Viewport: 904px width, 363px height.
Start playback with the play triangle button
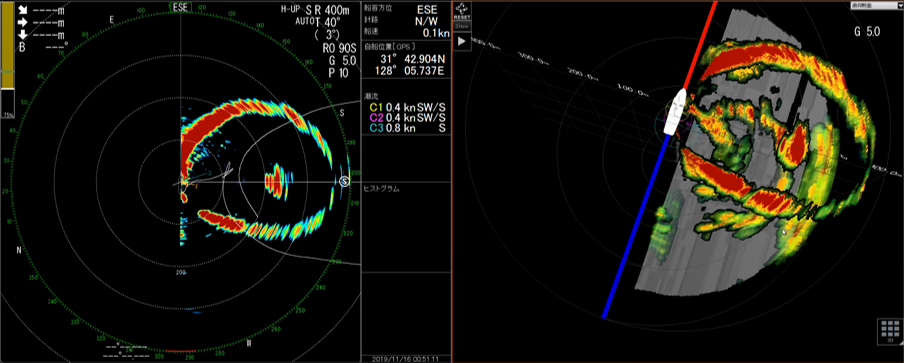point(462,41)
